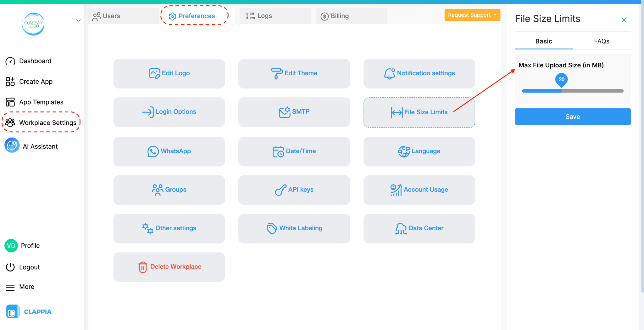Click the Edit Theme paint roller icon
Image resolution: width=644 pixels, height=330 pixels.
[277, 73]
